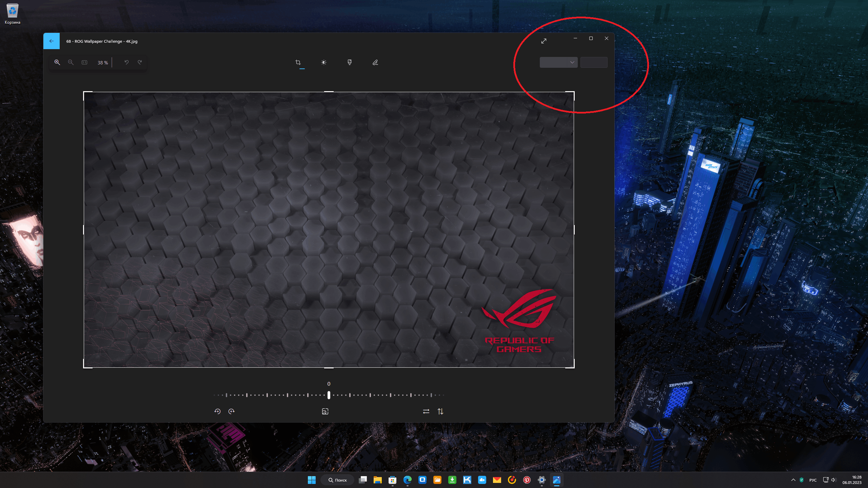Open the Adjustment (brightness) tab

(324, 62)
